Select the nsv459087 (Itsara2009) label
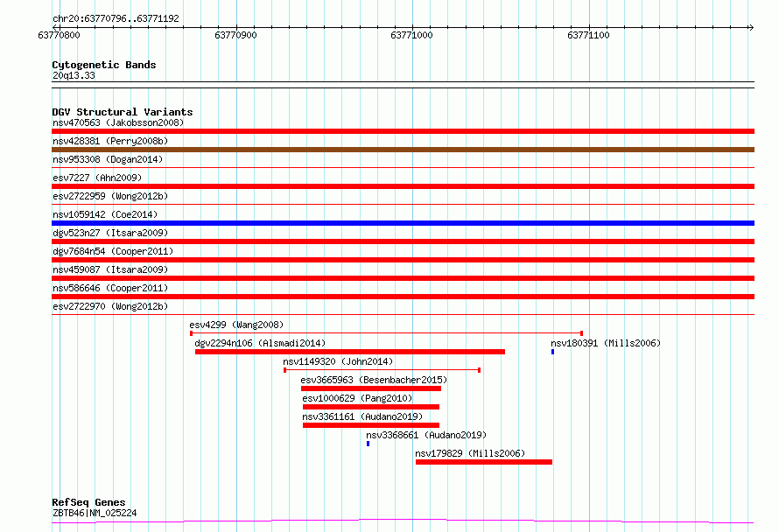 (110, 269)
